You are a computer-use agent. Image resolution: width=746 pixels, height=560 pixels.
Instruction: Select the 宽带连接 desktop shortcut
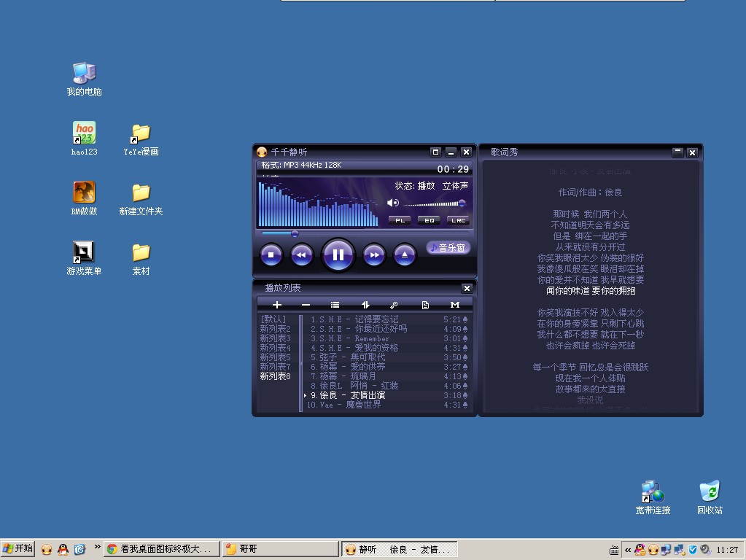[x=653, y=497]
